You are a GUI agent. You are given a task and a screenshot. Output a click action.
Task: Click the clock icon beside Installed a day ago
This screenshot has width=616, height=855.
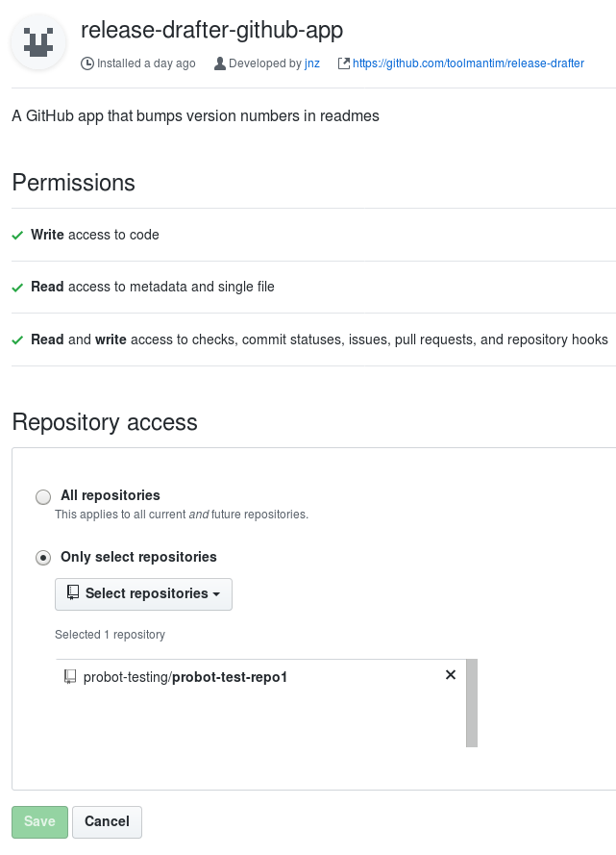[x=86, y=63]
